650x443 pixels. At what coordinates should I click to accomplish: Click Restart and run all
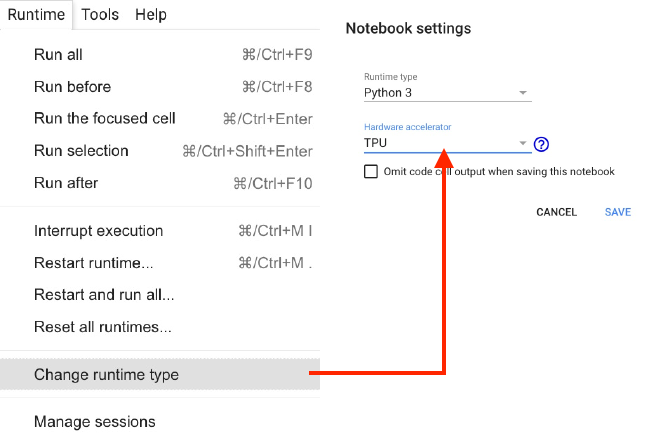coord(104,295)
